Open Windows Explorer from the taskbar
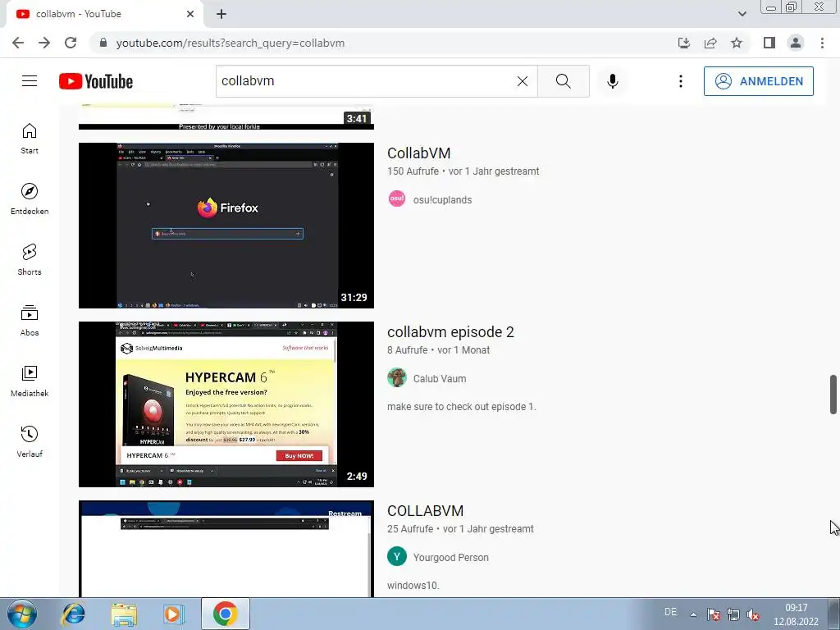This screenshot has height=630, width=840. 124,614
